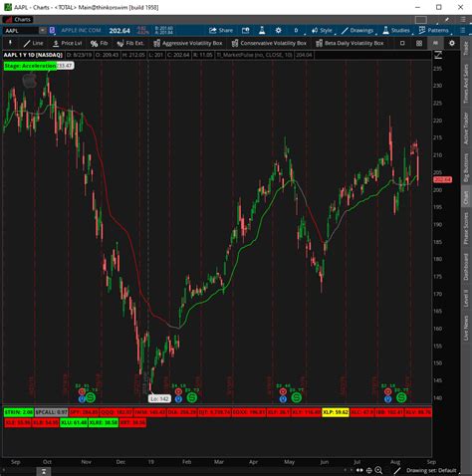
Task: Click the green XLRE: 38.58 label
Action: pyautogui.click(x=104, y=422)
